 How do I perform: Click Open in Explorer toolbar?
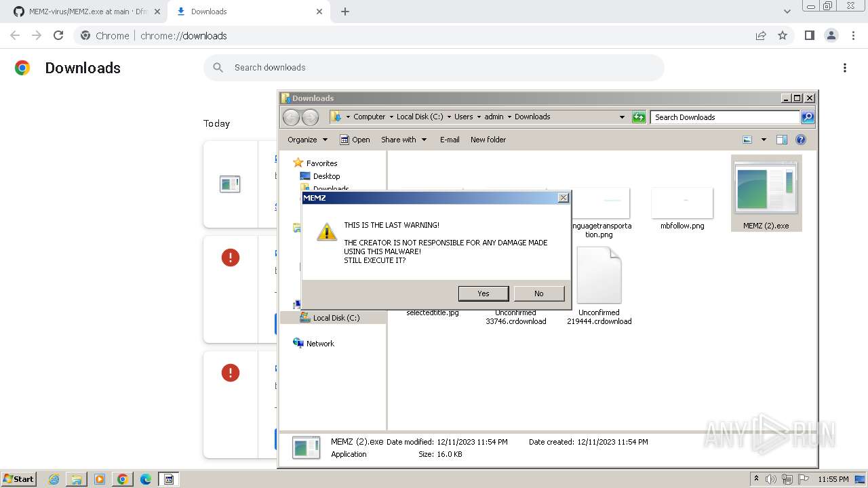pyautogui.click(x=355, y=140)
